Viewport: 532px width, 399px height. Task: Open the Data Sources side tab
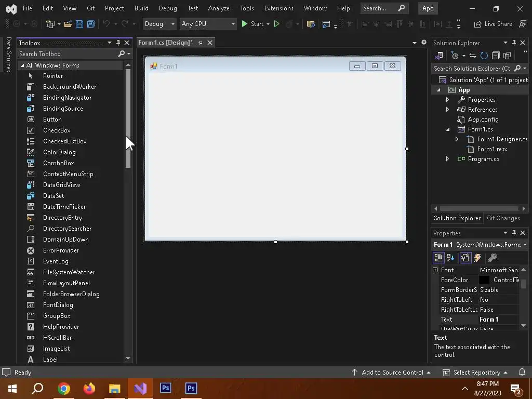(x=9, y=54)
